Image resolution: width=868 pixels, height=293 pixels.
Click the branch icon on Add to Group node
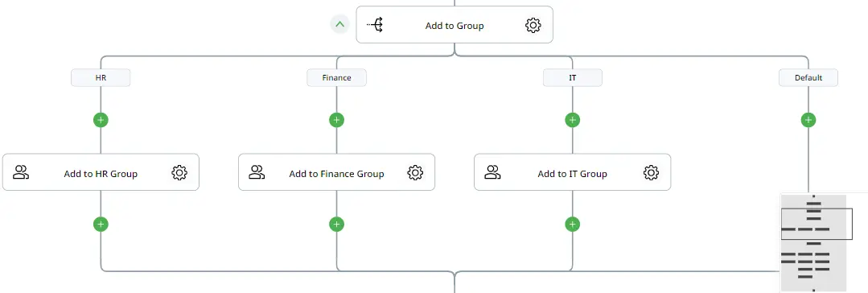pos(376,25)
